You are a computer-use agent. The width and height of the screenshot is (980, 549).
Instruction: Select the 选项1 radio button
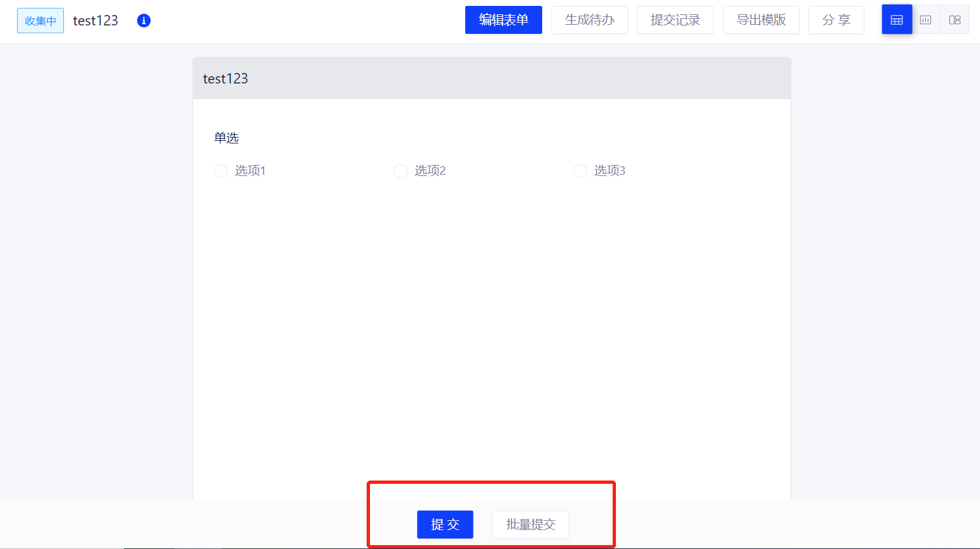(221, 171)
